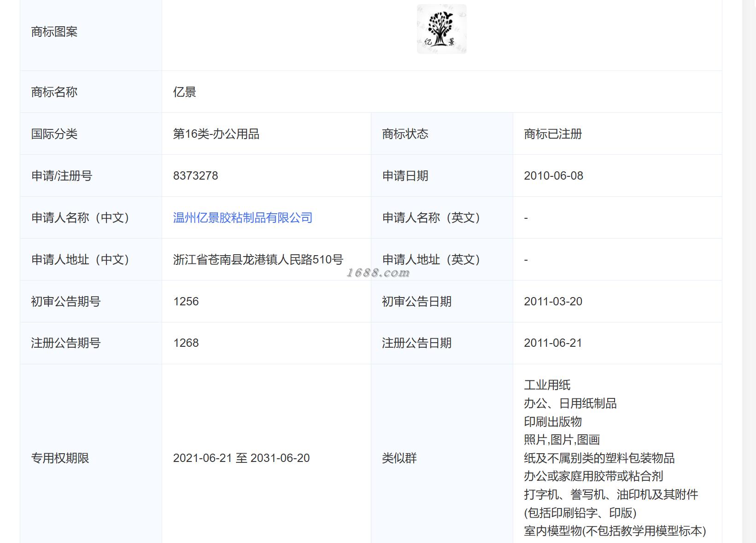Select the date 2011-06-21
The width and height of the screenshot is (756, 543).
553,343
